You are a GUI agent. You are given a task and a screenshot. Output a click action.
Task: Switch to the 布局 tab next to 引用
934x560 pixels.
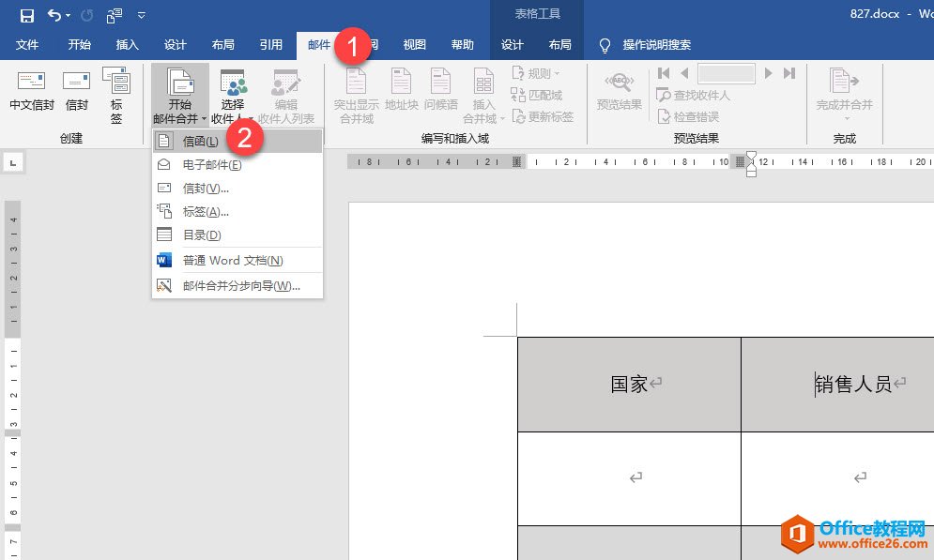(x=222, y=45)
